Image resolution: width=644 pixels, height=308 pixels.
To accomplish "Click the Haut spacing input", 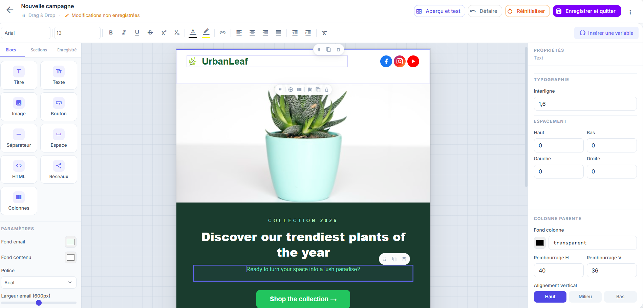I will (x=559, y=145).
